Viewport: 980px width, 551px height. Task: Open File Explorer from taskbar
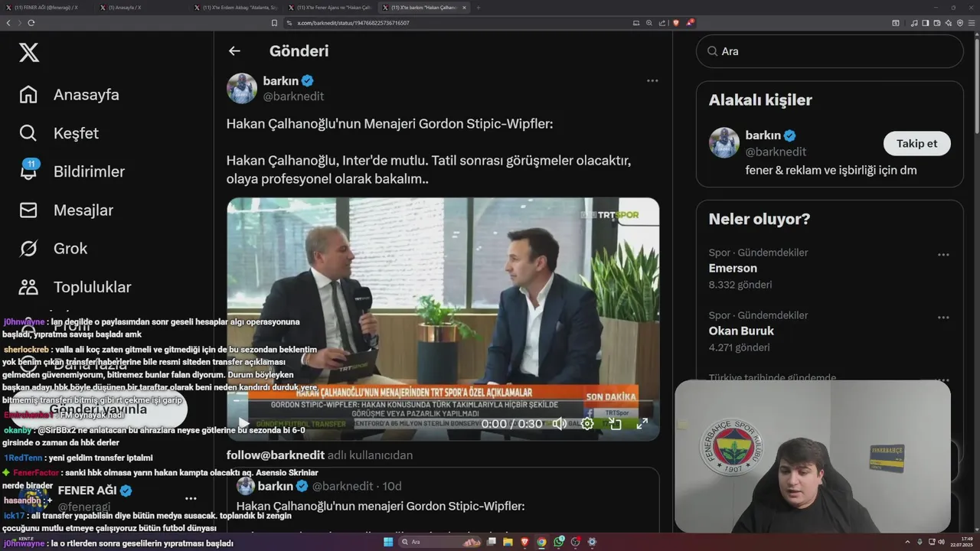(508, 542)
